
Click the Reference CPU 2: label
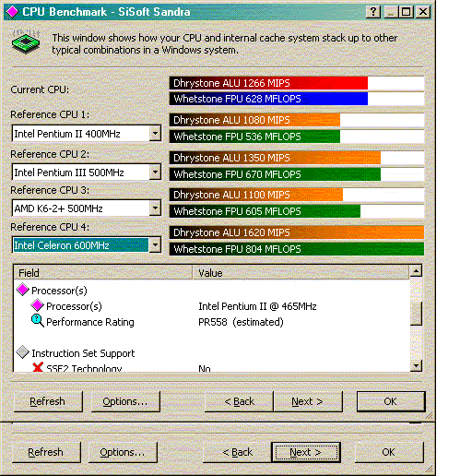click(x=50, y=154)
